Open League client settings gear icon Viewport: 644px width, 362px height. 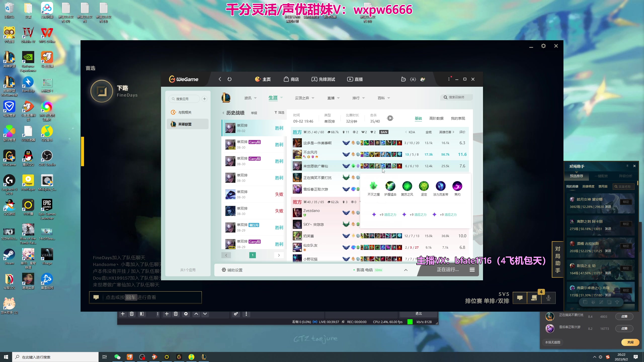click(543, 46)
